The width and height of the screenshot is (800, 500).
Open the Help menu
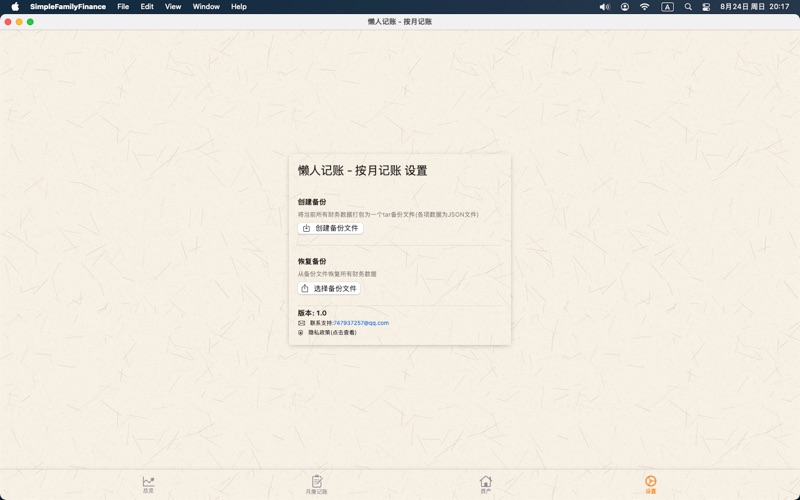[x=238, y=7]
